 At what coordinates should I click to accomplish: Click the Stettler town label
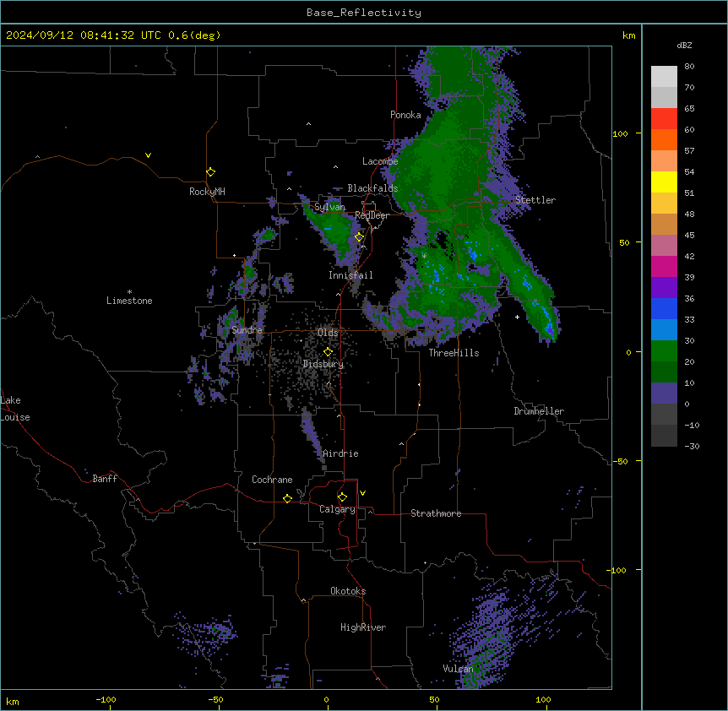535,200
